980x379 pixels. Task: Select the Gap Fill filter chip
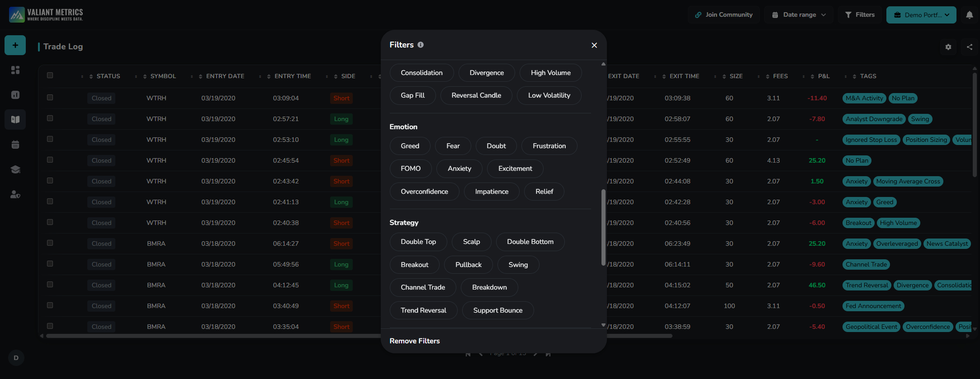412,95
